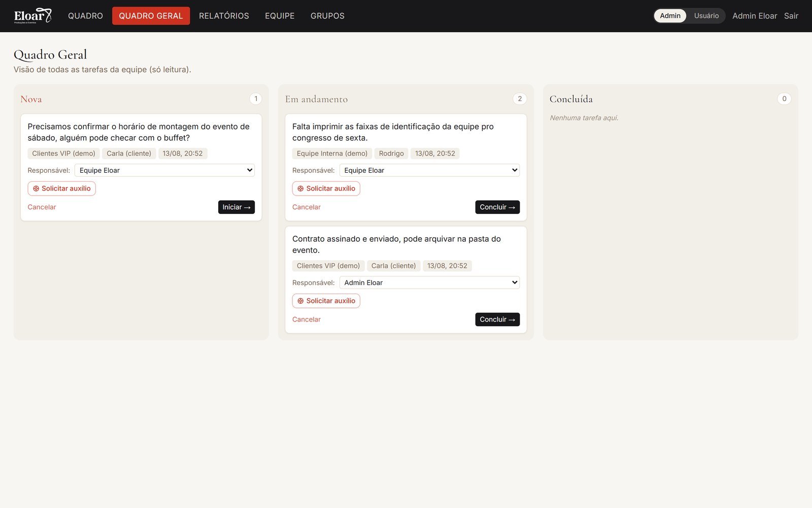
Task: Open Responsável dropdown on faixas de identificação card
Action: click(429, 170)
